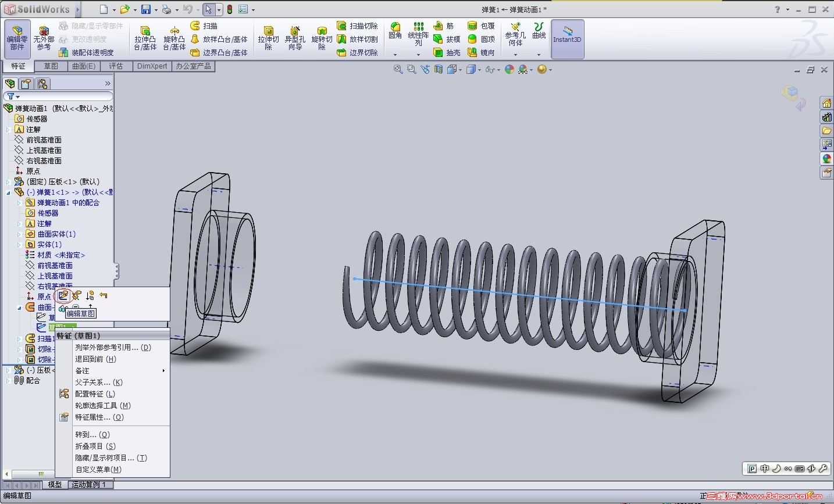Select the Revolved Cut (旋转切除) tool
Viewport: 834px width, 504px height.
coord(322,39)
